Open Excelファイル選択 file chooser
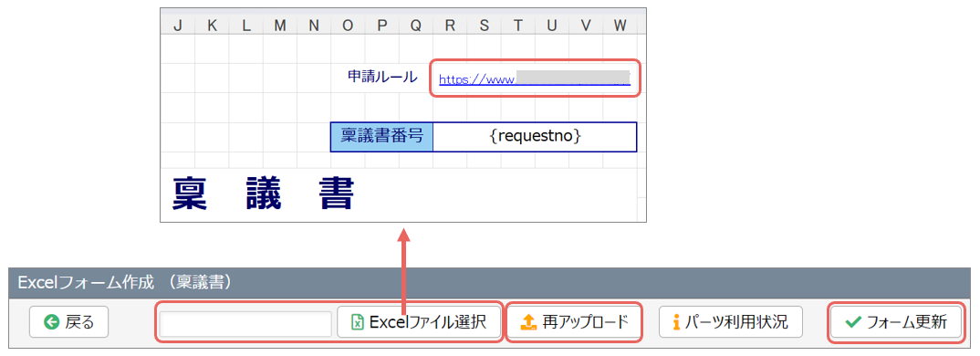The image size is (980, 356). point(419,322)
